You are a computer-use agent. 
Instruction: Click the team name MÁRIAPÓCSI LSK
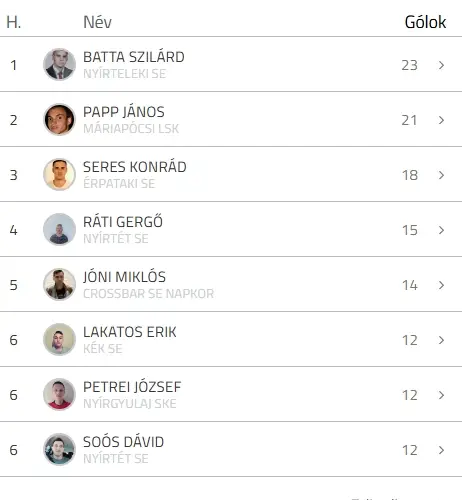tap(131, 129)
